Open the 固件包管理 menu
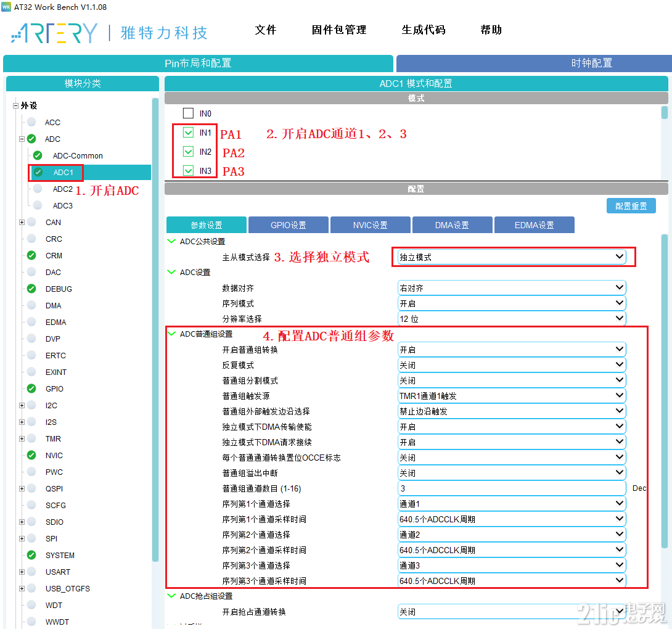Screen dimensions: 672x629 click(x=339, y=30)
